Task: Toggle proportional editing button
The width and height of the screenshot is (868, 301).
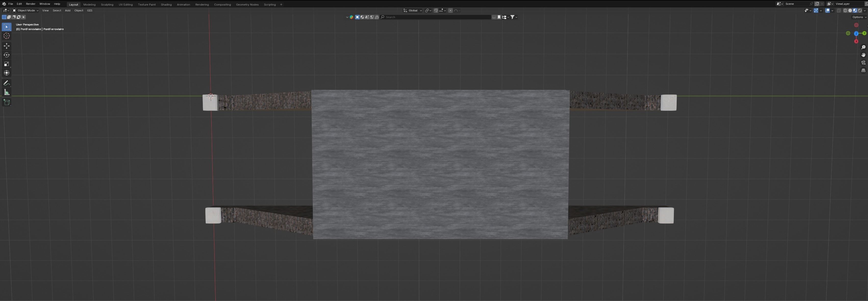Action: click(x=450, y=10)
